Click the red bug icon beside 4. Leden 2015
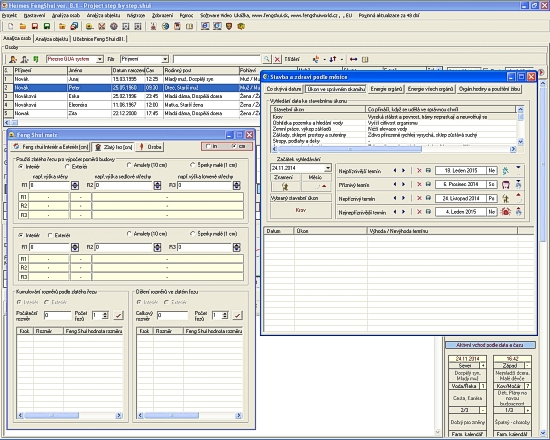 505,212
